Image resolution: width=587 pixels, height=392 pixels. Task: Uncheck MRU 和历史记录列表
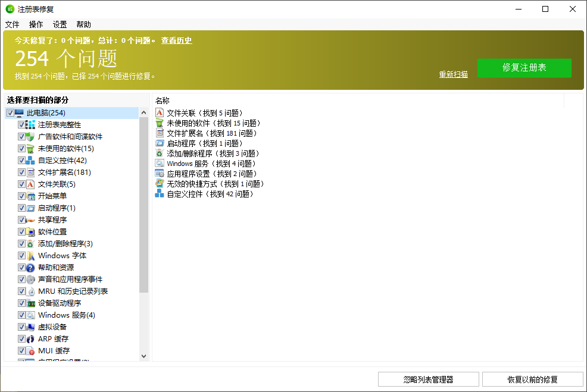(x=22, y=291)
